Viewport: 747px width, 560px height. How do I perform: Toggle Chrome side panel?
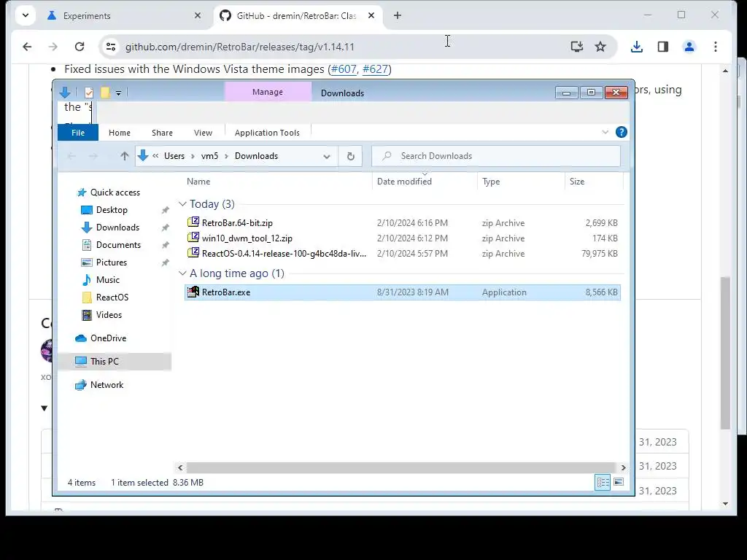tap(662, 47)
